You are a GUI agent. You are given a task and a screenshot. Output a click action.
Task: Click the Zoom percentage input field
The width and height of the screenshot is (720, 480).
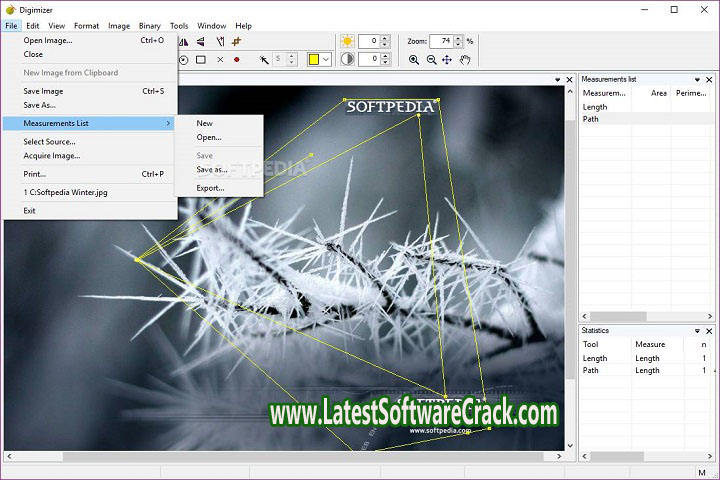[x=440, y=41]
